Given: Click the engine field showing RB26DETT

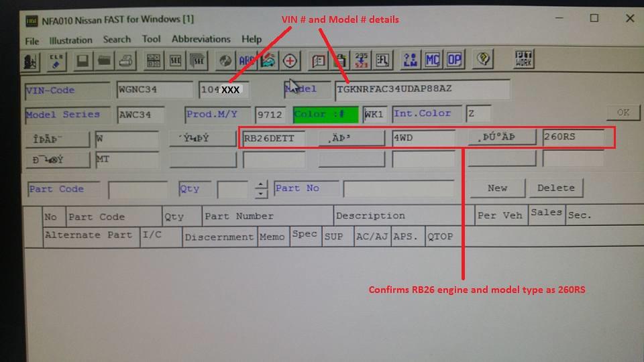Looking at the screenshot, I should tap(274, 138).
